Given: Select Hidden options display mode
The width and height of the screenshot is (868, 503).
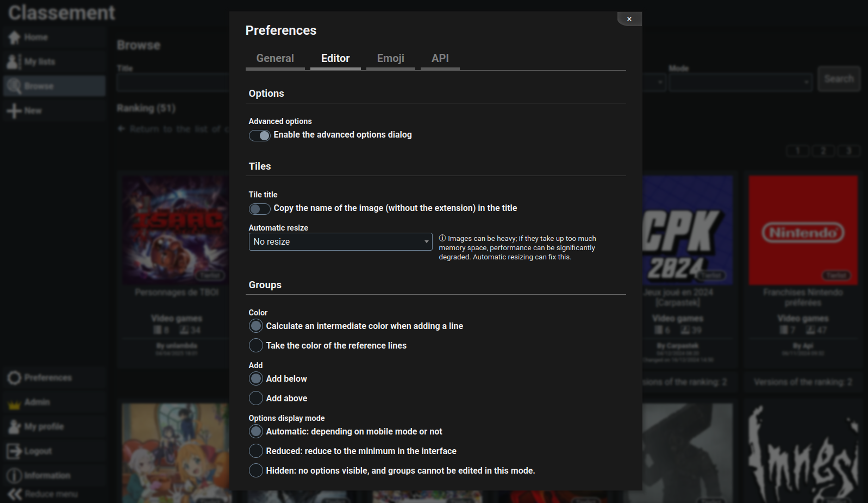Looking at the screenshot, I should (x=256, y=470).
